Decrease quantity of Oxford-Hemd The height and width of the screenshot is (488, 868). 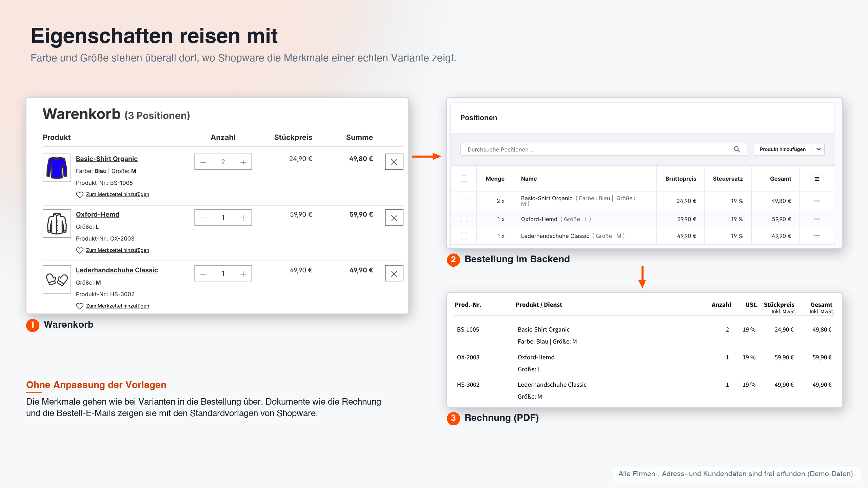point(203,218)
